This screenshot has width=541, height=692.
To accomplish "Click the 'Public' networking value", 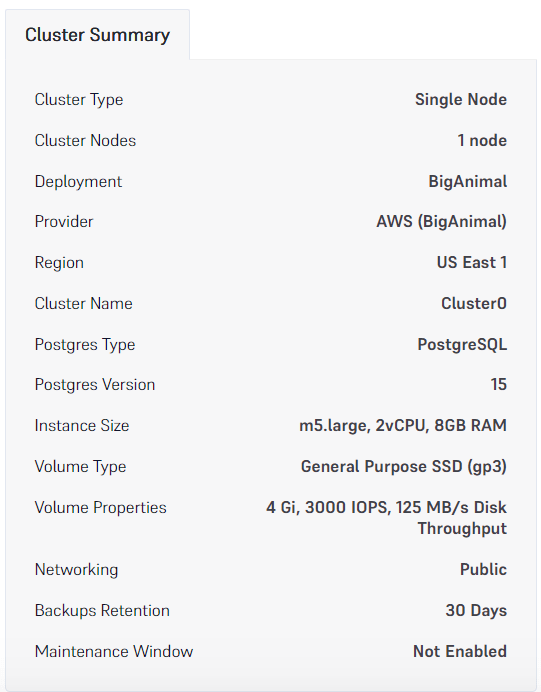I will point(483,569).
